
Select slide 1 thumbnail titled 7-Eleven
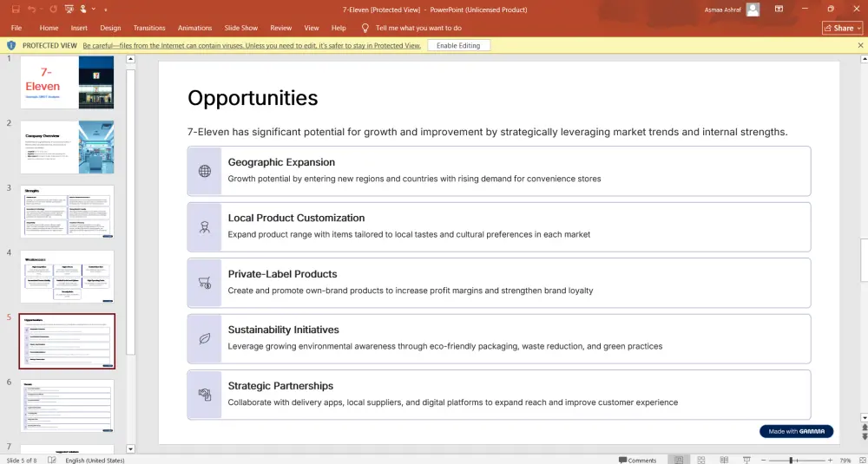67,82
